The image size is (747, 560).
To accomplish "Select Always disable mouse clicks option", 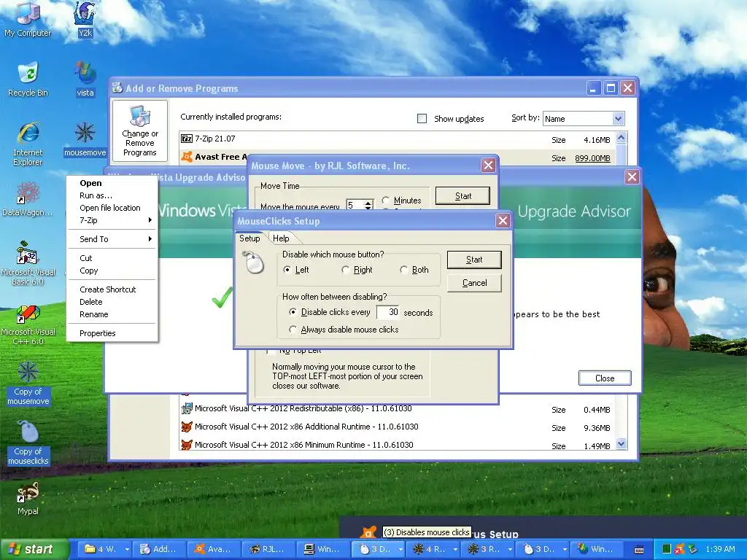I will point(293,330).
